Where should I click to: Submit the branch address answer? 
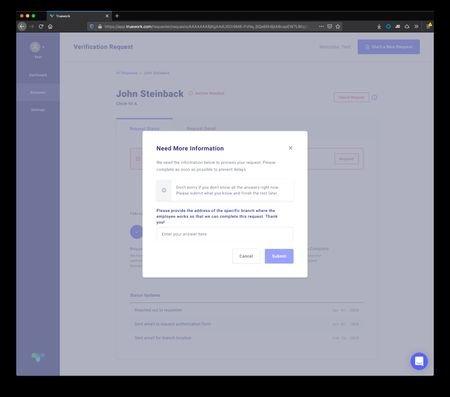pos(279,256)
